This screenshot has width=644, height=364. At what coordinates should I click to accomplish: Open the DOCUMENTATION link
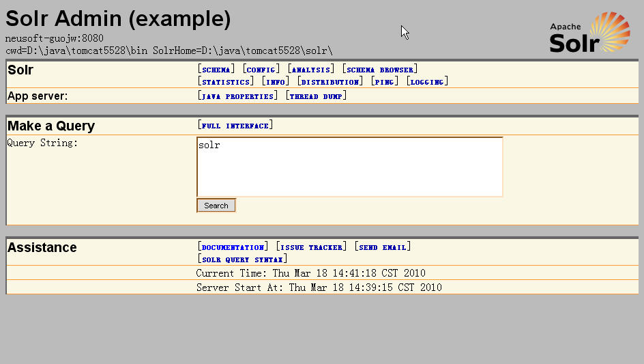coord(233,247)
